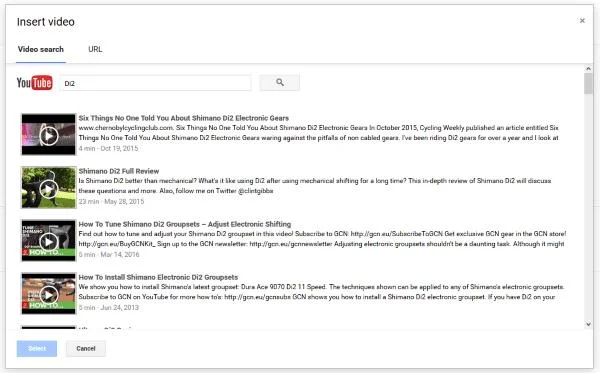Image resolution: width=600 pixels, height=373 pixels.
Task: Click the Insert video dialog title
Action: pos(46,22)
